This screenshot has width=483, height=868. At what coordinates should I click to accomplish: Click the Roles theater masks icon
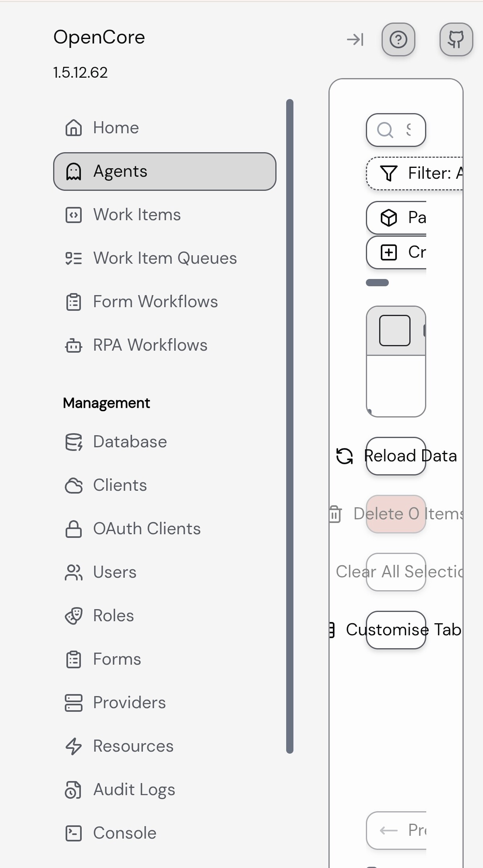(74, 616)
